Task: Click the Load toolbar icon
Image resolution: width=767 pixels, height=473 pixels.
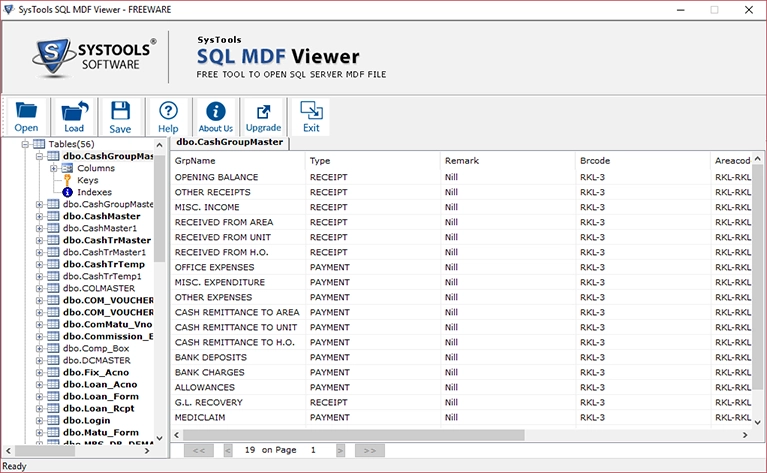Action: click(74, 111)
